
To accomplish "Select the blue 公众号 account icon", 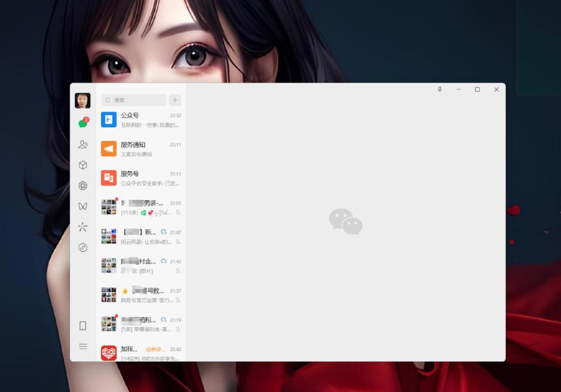I will 109,119.
